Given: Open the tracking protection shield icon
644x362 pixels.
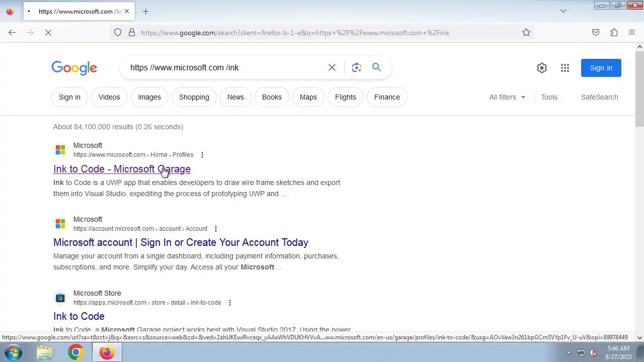Looking at the screenshot, I should [x=118, y=33].
